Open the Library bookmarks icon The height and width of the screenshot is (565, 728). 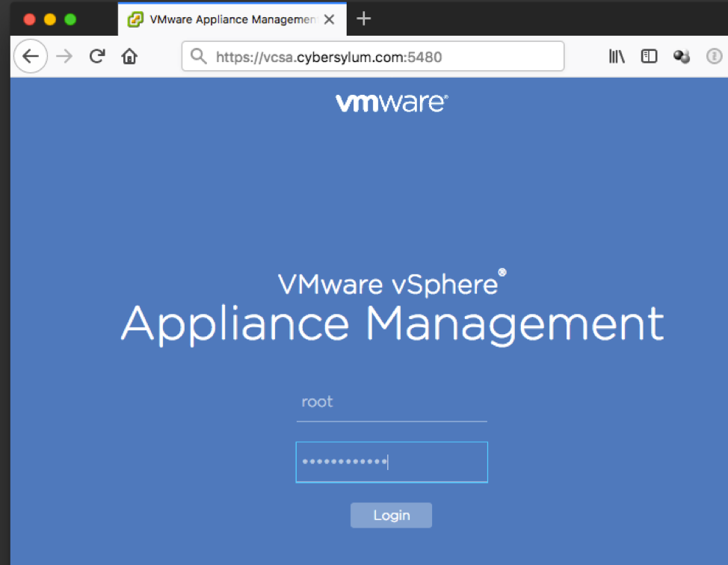(x=617, y=56)
